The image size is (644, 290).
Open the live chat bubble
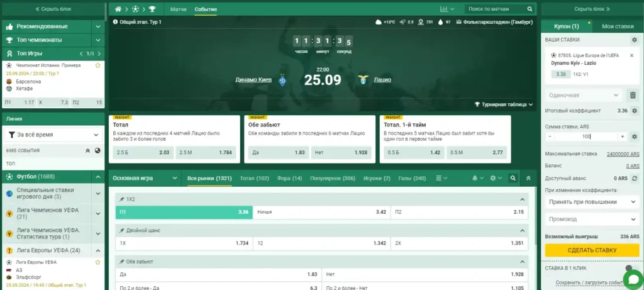[x=633, y=280]
